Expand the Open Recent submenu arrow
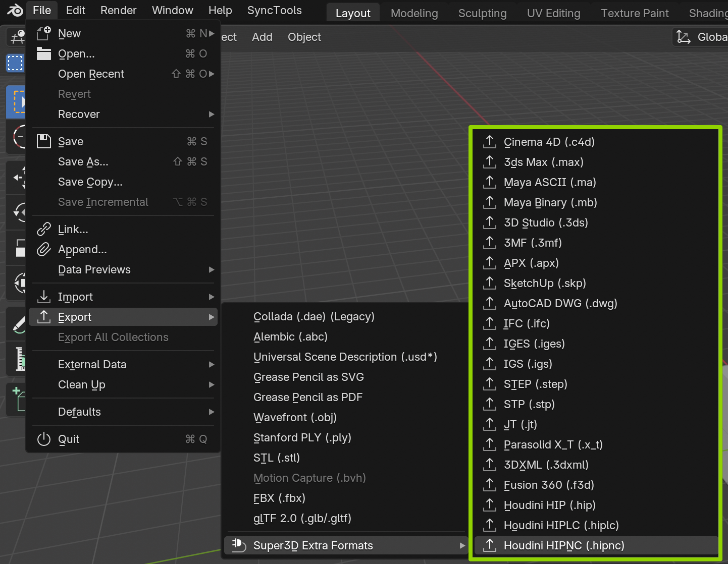728x564 pixels. click(212, 74)
